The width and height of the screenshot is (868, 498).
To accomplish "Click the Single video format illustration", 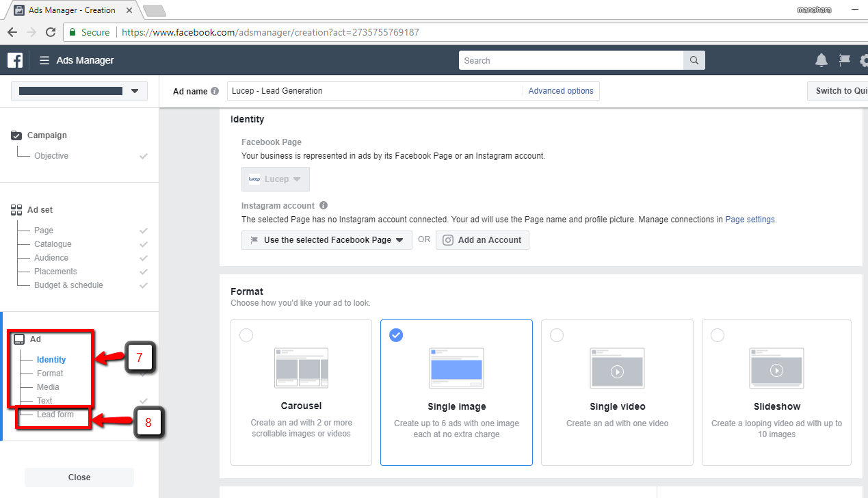I will pyautogui.click(x=617, y=368).
